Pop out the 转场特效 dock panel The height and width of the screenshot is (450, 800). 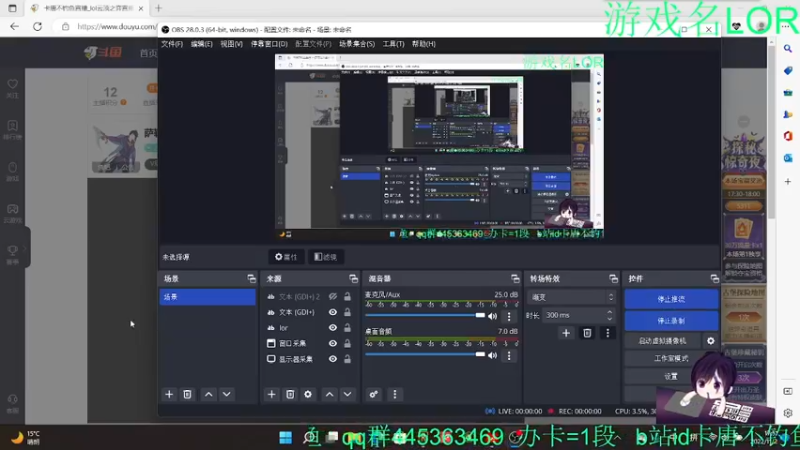(613, 279)
